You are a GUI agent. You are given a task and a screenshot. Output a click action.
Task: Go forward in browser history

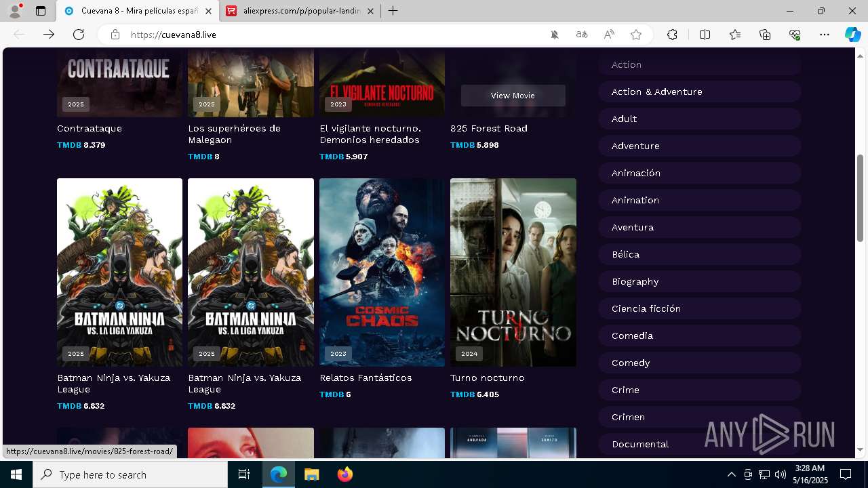49,35
